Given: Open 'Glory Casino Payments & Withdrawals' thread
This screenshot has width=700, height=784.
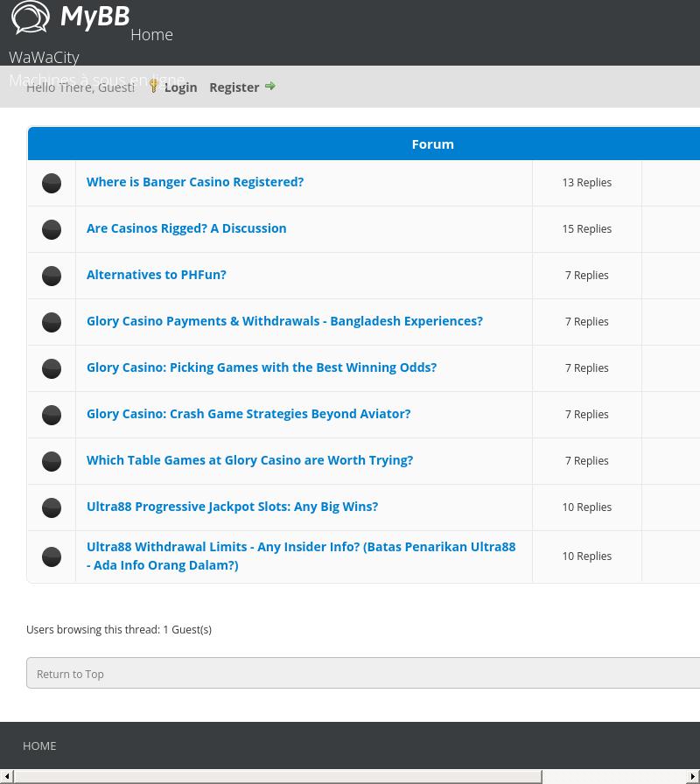Looking at the screenshot, I should (284, 320).
